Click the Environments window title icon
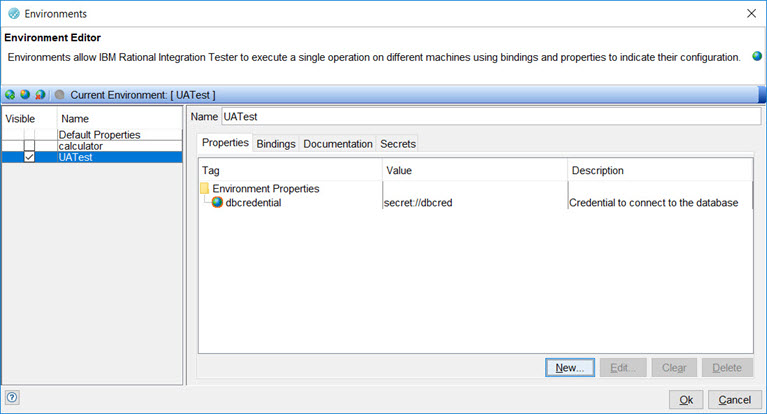The image size is (767, 414). point(14,14)
